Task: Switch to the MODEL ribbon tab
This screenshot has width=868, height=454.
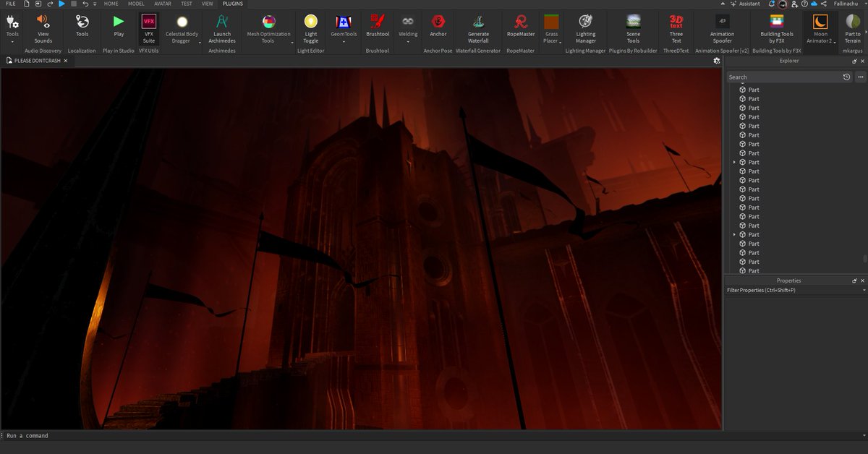Action: point(136,4)
